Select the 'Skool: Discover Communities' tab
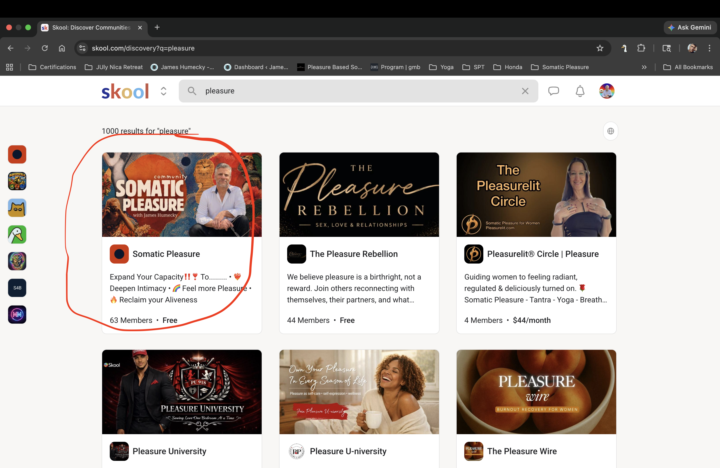Image resolution: width=720 pixels, height=468 pixels. [x=92, y=28]
